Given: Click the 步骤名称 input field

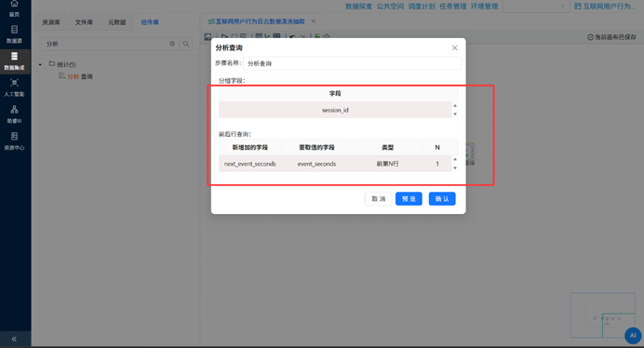Looking at the screenshot, I should [x=353, y=63].
